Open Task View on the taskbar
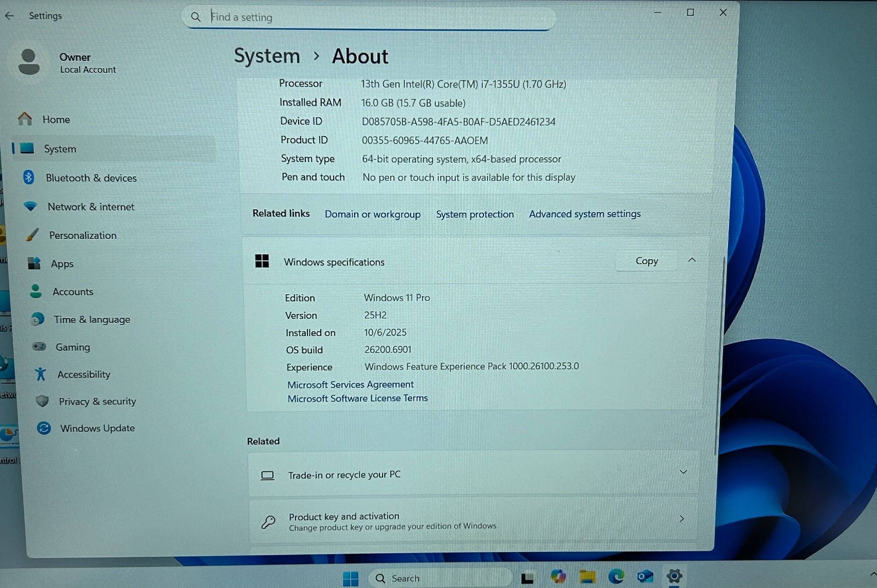This screenshot has width=877, height=588. coord(527,578)
